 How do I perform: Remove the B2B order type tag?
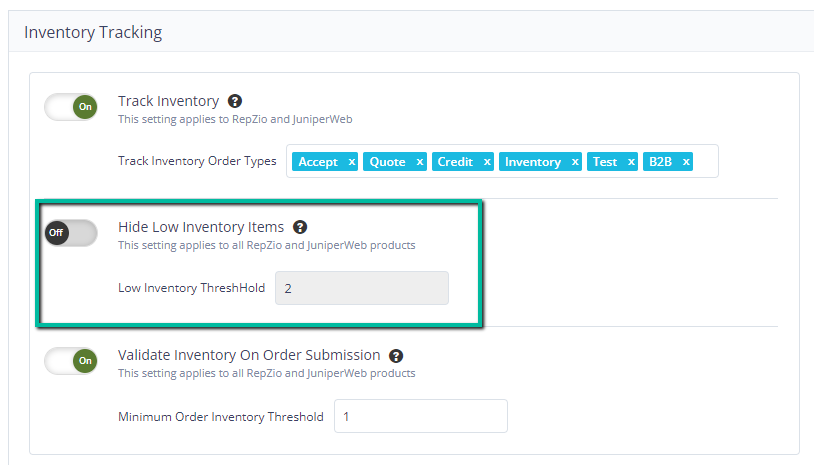686,162
